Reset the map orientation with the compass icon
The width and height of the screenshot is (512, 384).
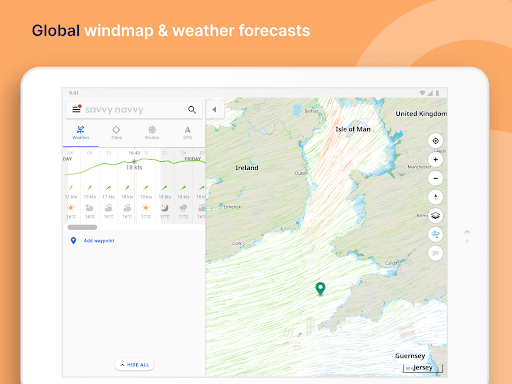coord(435,197)
